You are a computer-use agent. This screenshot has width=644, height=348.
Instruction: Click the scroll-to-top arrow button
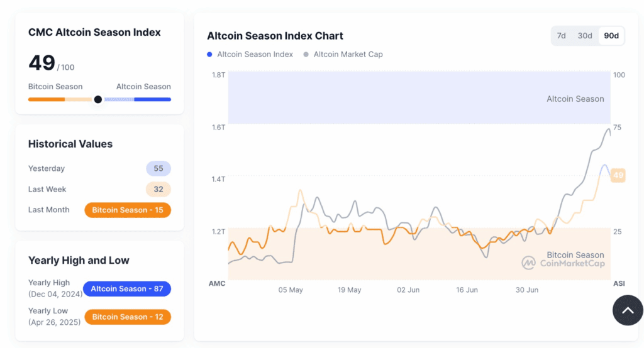(x=628, y=310)
